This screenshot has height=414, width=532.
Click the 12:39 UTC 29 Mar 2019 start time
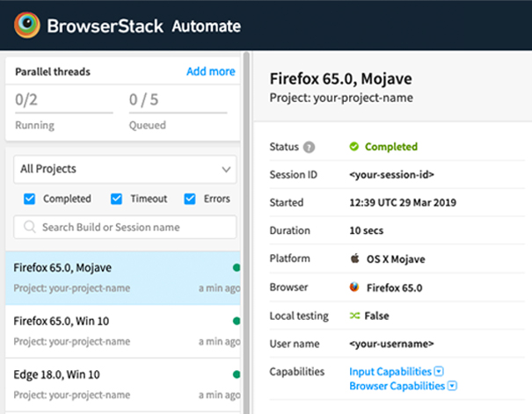[403, 202]
